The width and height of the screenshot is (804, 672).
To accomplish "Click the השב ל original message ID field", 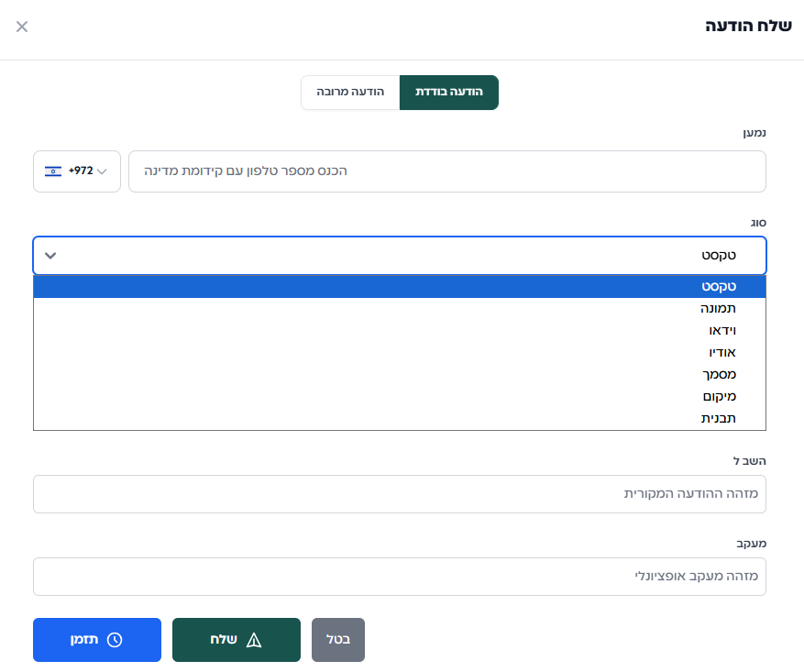I will coord(399,494).
